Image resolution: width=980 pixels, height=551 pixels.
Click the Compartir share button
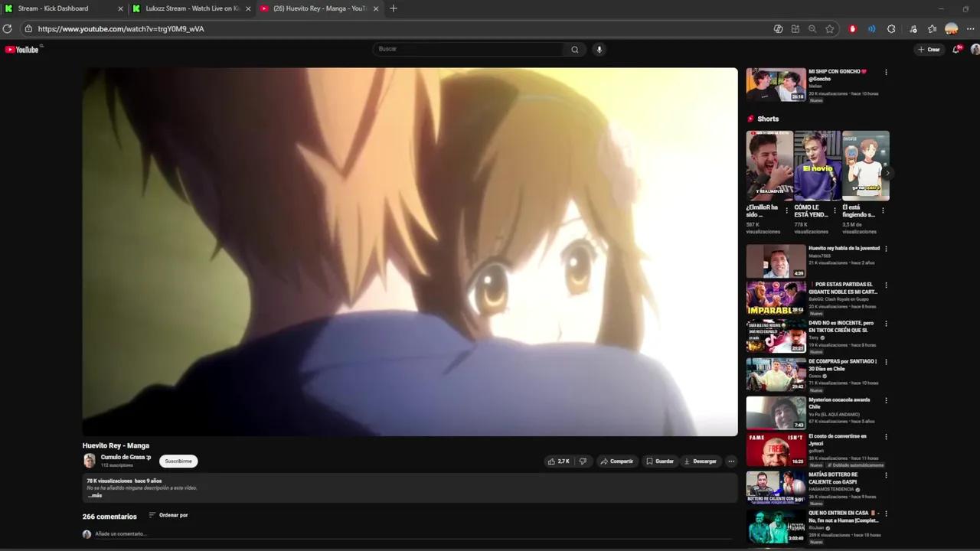[617, 461]
